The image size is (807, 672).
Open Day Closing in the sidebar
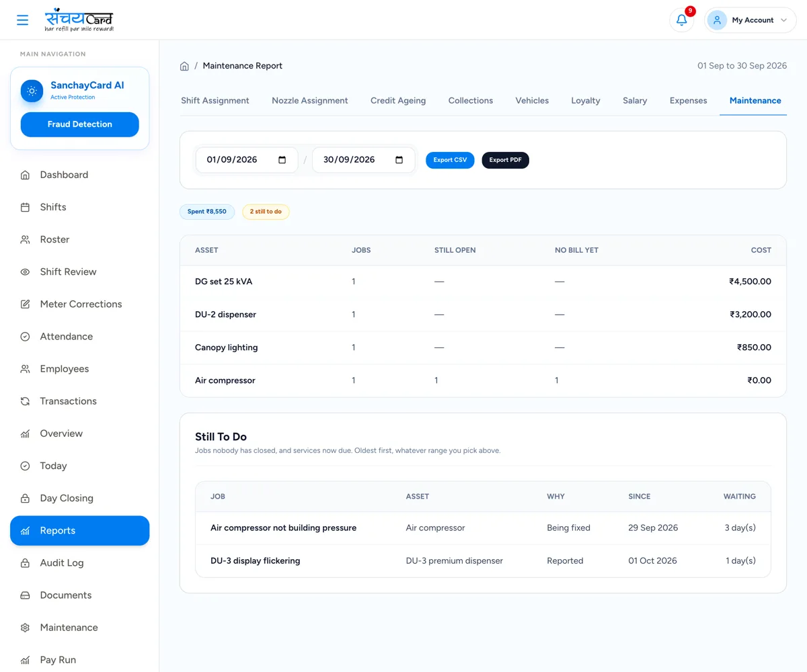[80, 498]
